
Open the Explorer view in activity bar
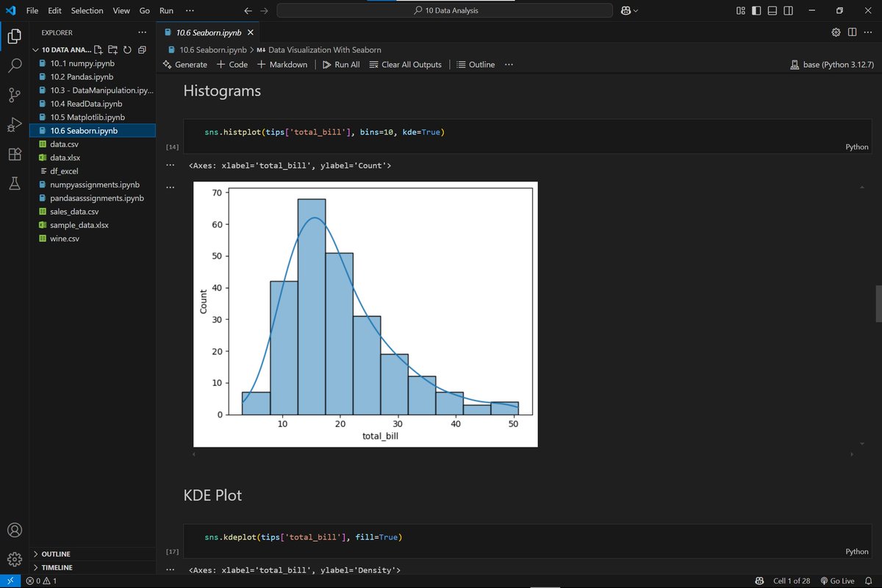[14, 35]
